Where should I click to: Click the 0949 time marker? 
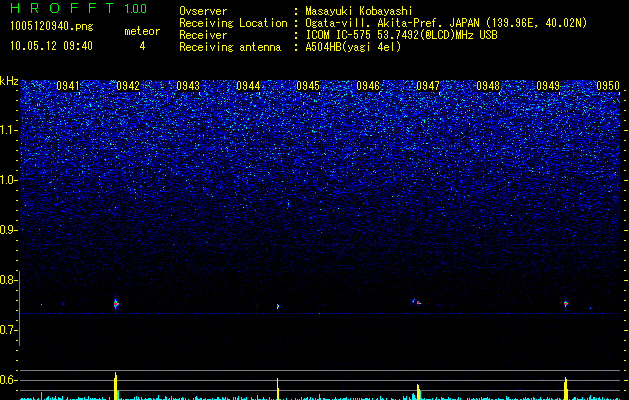point(548,86)
